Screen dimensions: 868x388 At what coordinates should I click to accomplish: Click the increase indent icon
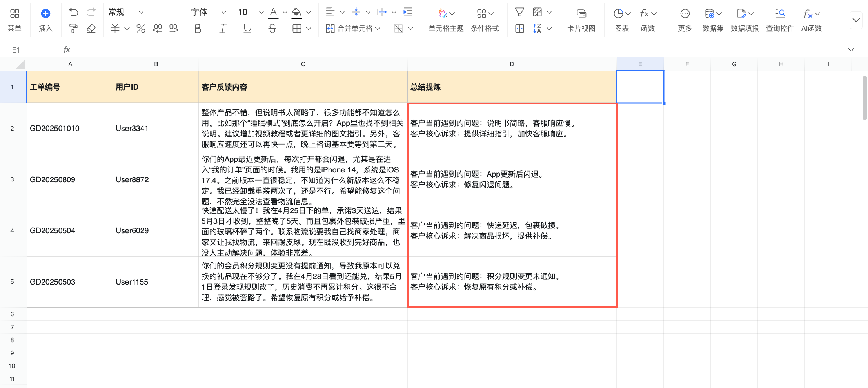[408, 12]
